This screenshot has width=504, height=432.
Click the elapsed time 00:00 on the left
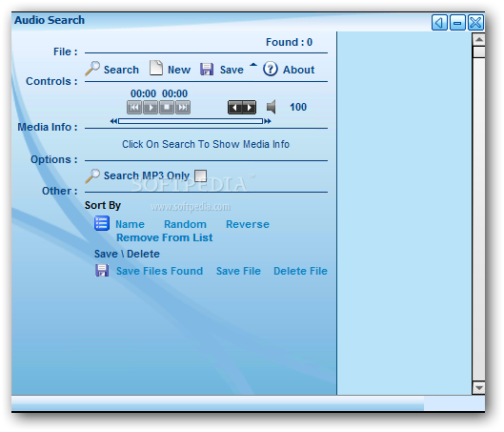pos(143,93)
